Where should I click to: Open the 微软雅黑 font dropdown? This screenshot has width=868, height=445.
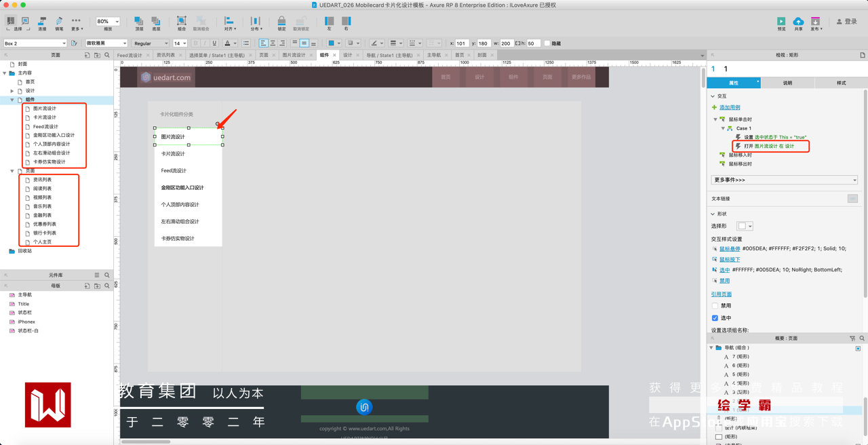click(105, 43)
